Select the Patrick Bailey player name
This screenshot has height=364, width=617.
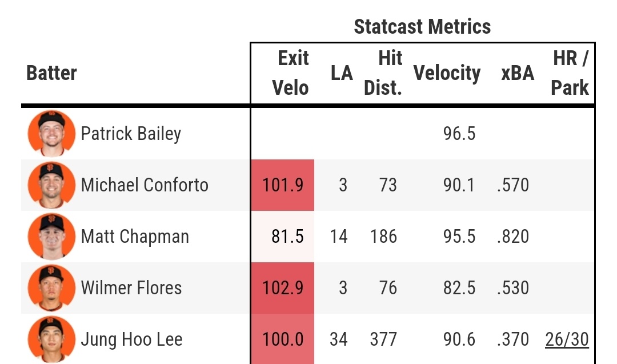[x=131, y=134]
